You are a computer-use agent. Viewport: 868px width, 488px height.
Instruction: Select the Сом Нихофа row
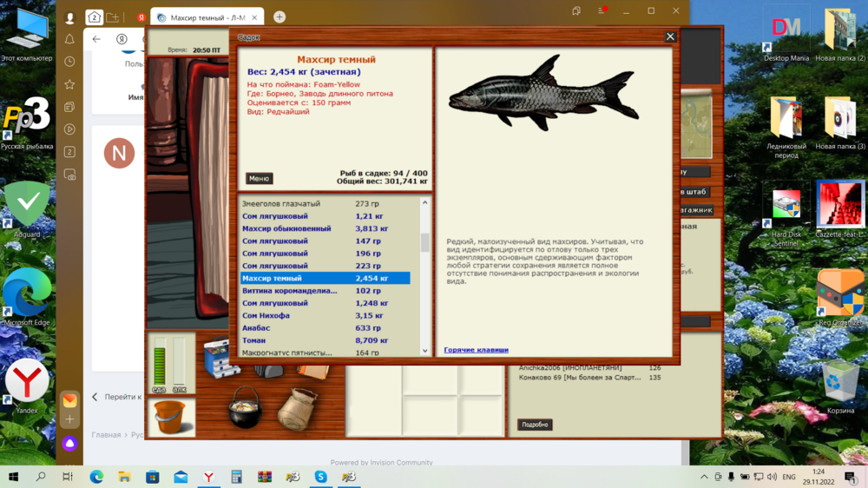[x=325, y=315]
